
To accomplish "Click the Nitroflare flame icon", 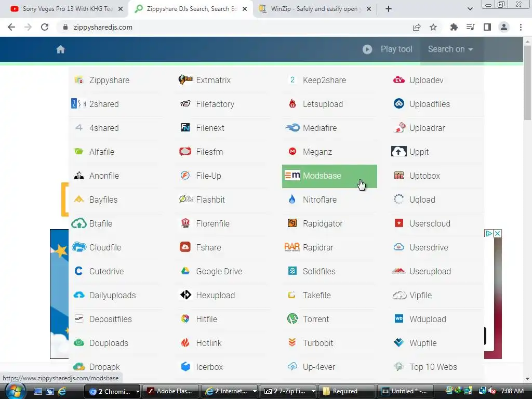I will coord(292,199).
